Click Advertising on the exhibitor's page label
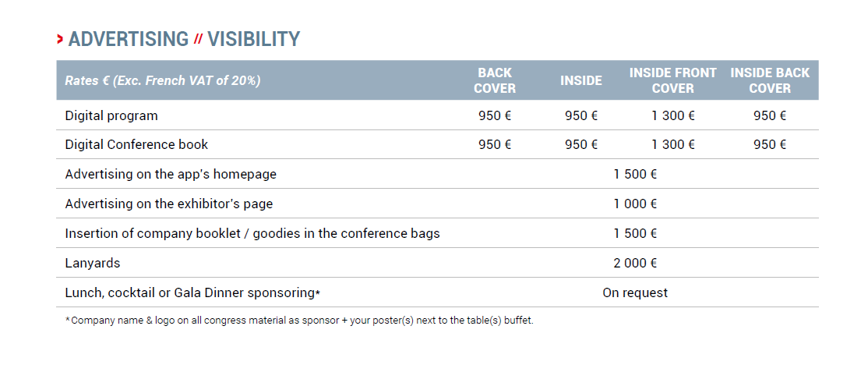This screenshot has height=365, width=868. 169,204
